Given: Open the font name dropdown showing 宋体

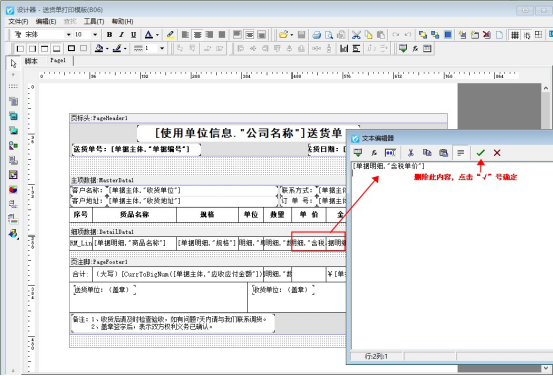Looking at the screenshot, I should point(69,35).
